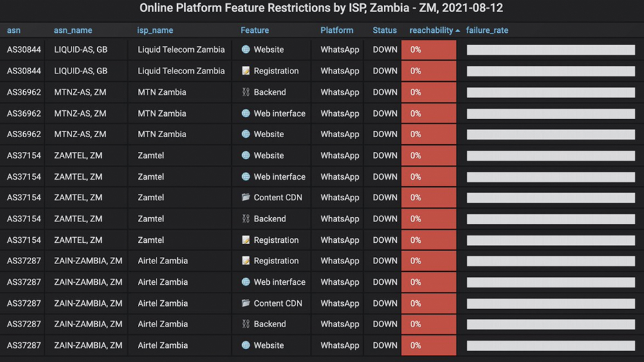Click globe icon in MTN Zambia Web interface row
Image resolution: width=644 pixels, height=362 pixels.
tap(245, 113)
